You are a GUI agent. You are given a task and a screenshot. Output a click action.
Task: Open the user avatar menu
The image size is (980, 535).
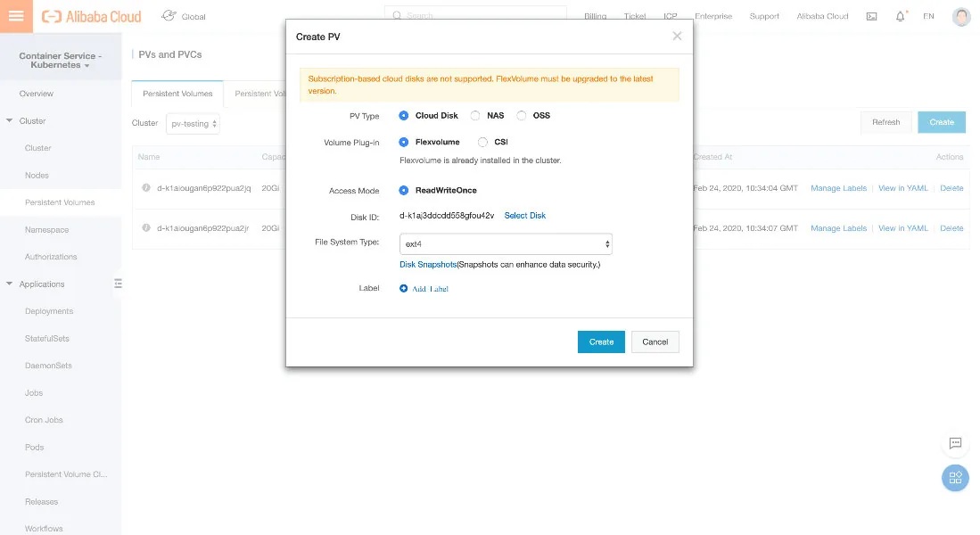point(961,16)
